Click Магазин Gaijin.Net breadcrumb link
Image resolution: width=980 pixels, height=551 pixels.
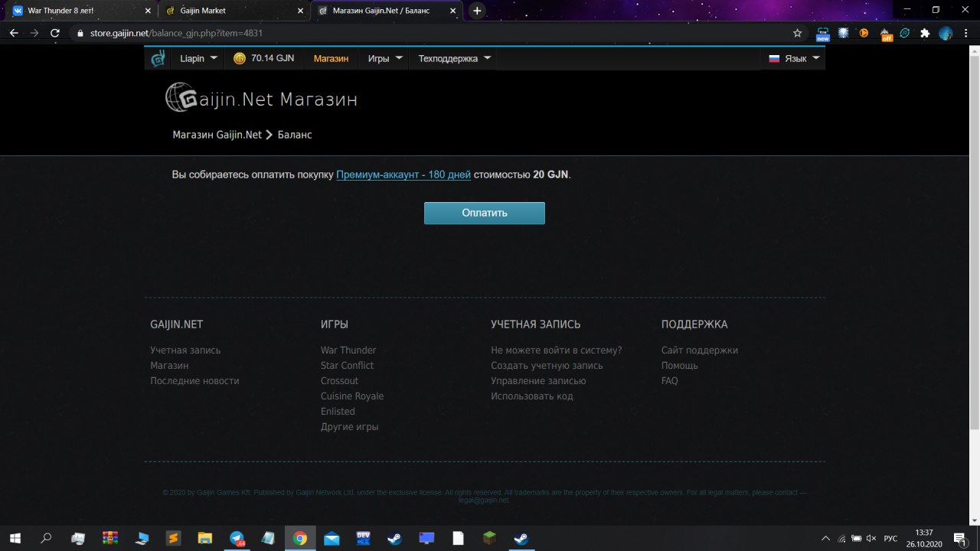coord(217,135)
